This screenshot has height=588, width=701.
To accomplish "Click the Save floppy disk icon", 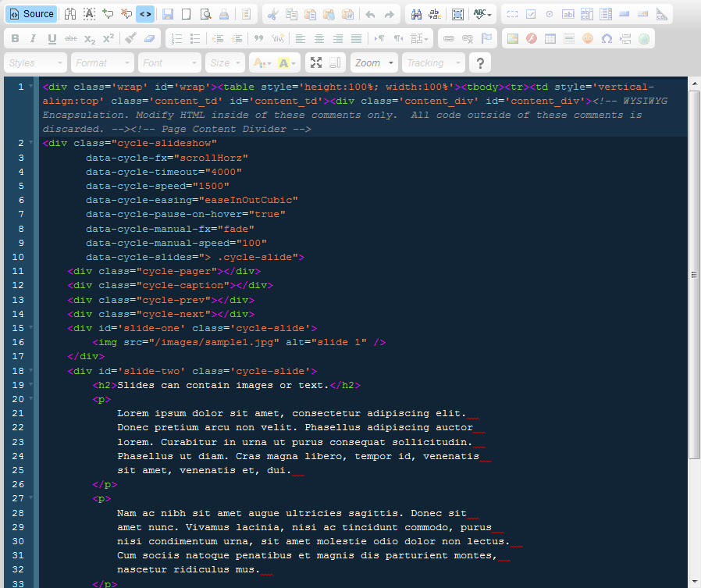I will pyautogui.click(x=168, y=14).
